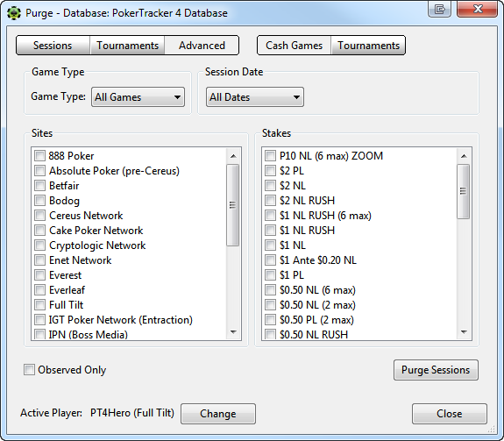Click the Purge Sessions button

click(x=436, y=370)
